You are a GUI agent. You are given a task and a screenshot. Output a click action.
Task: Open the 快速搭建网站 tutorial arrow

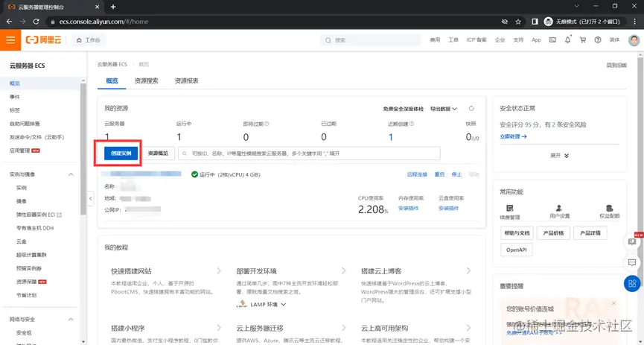tap(219, 270)
